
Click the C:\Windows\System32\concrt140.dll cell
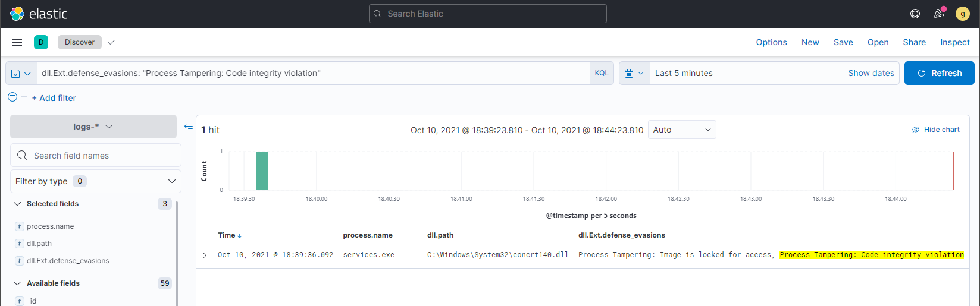point(497,255)
